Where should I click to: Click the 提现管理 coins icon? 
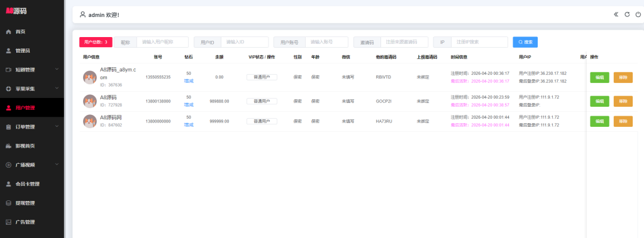pyautogui.click(x=9, y=203)
